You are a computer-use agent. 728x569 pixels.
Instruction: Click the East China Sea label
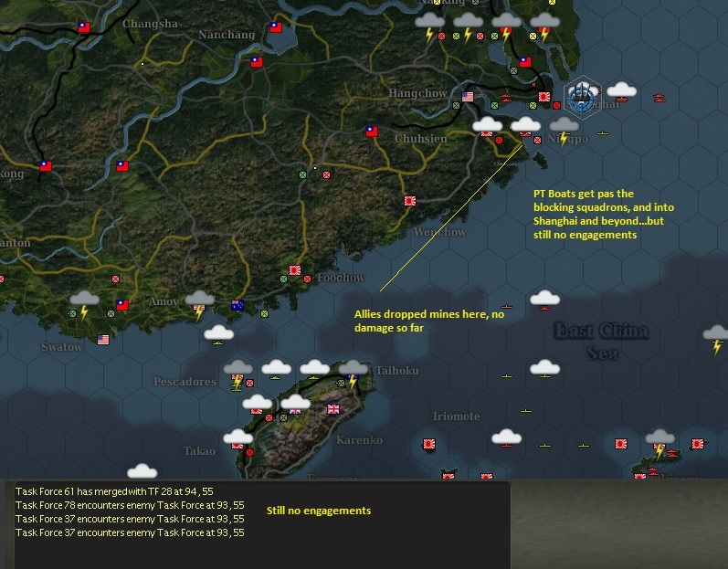[602, 342]
